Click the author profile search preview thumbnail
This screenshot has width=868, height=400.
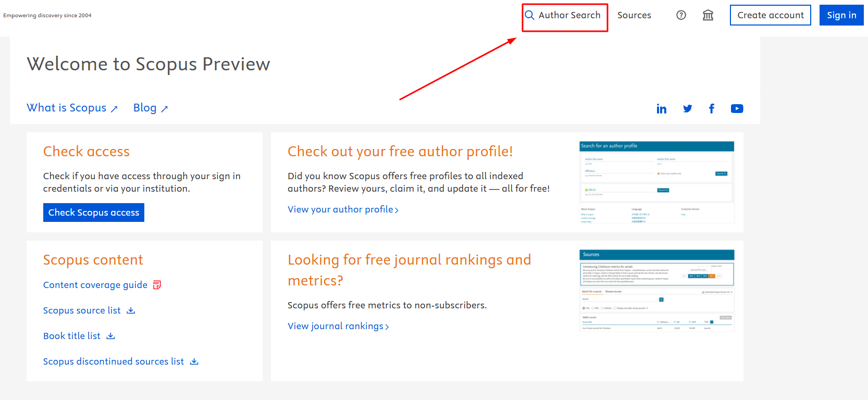656,182
